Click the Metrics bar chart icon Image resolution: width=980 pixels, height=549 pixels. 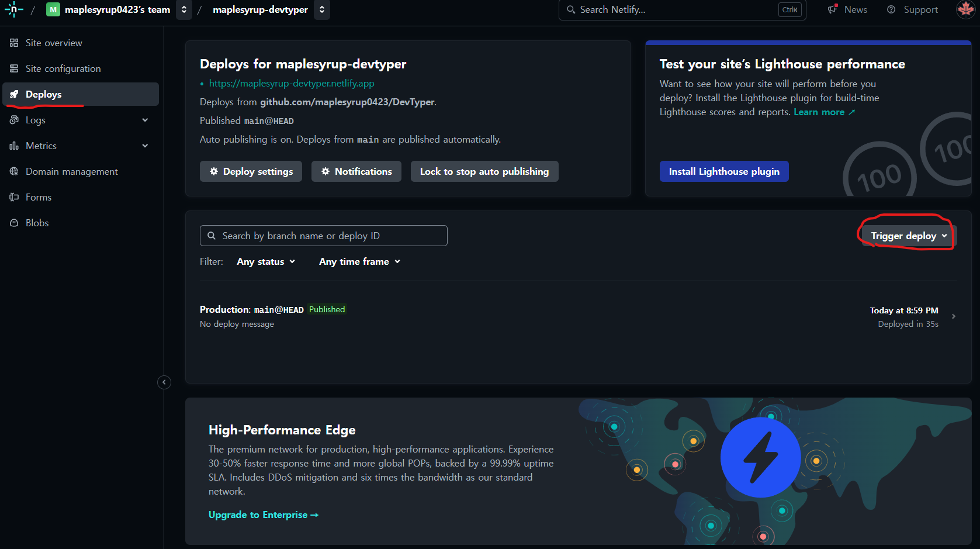coord(14,146)
